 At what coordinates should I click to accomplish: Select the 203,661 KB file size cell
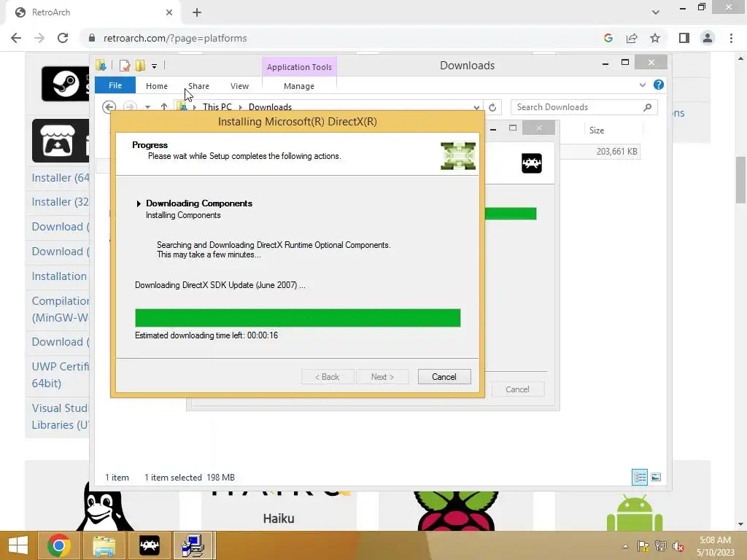pos(616,152)
